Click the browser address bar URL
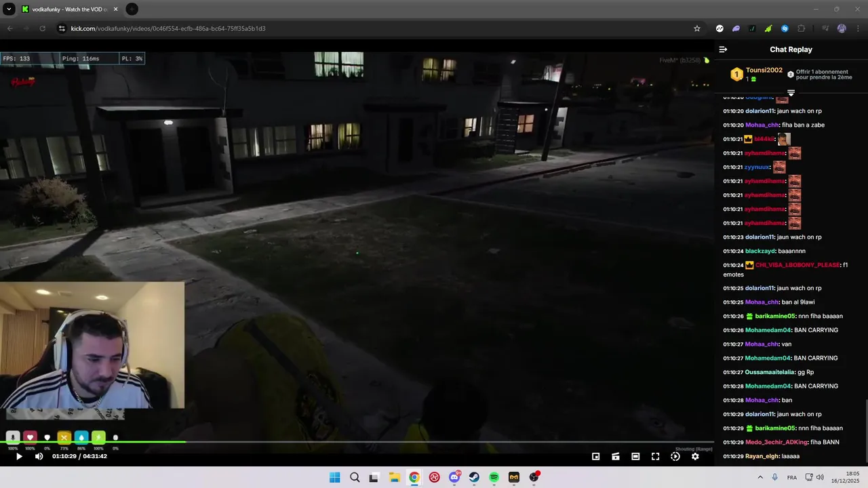The width and height of the screenshot is (868, 488). (x=168, y=28)
